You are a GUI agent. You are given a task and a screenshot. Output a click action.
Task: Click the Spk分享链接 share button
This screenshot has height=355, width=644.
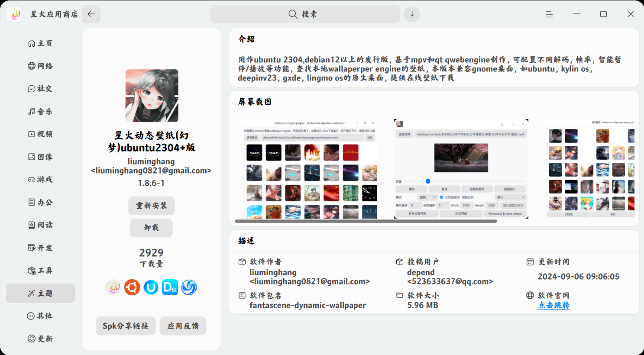126,326
